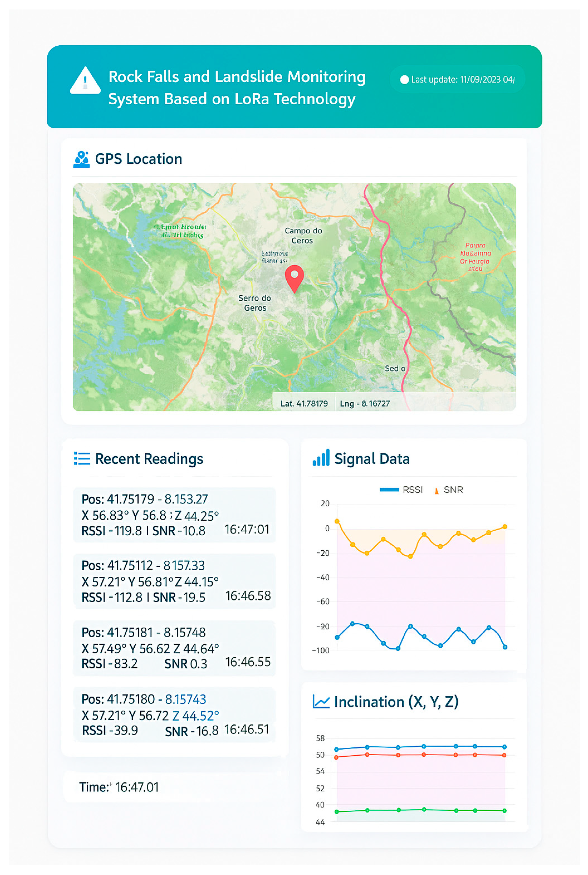Image resolution: width=588 pixels, height=875 pixels.
Task: Click the Recent Readings list icon
Action: 82,458
